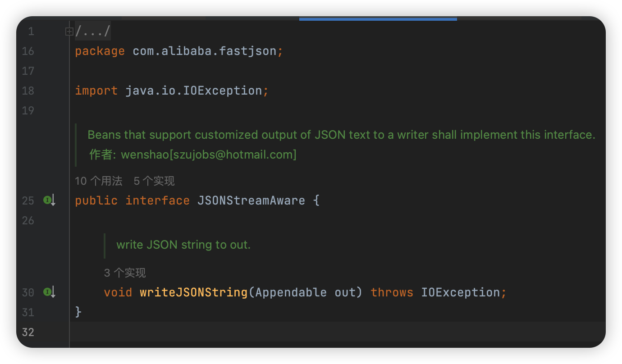Image resolution: width=622 pixels, height=364 pixels.
Task: Click 'com.alibaba.fastjson' package name
Action: tap(205, 51)
